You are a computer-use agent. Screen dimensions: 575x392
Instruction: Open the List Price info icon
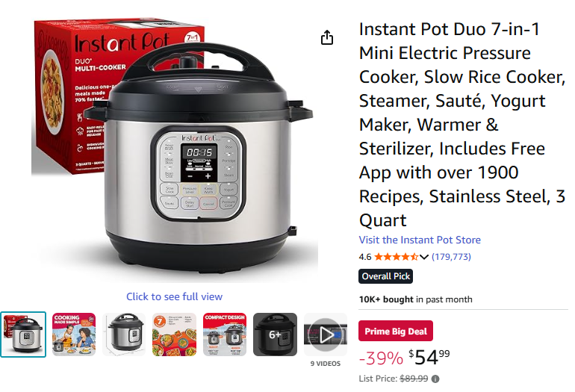tap(435, 379)
